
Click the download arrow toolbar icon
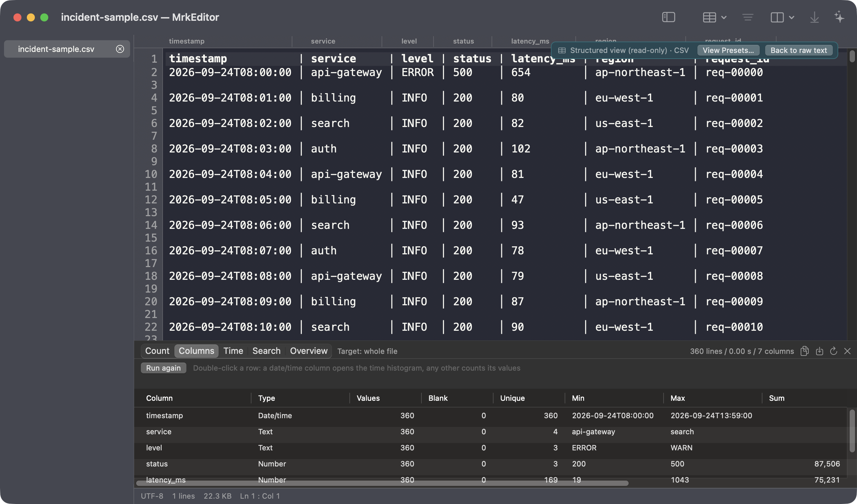[814, 17]
